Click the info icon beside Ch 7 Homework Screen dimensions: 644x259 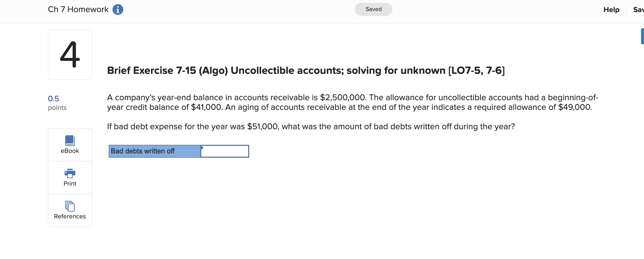[118, 10]
